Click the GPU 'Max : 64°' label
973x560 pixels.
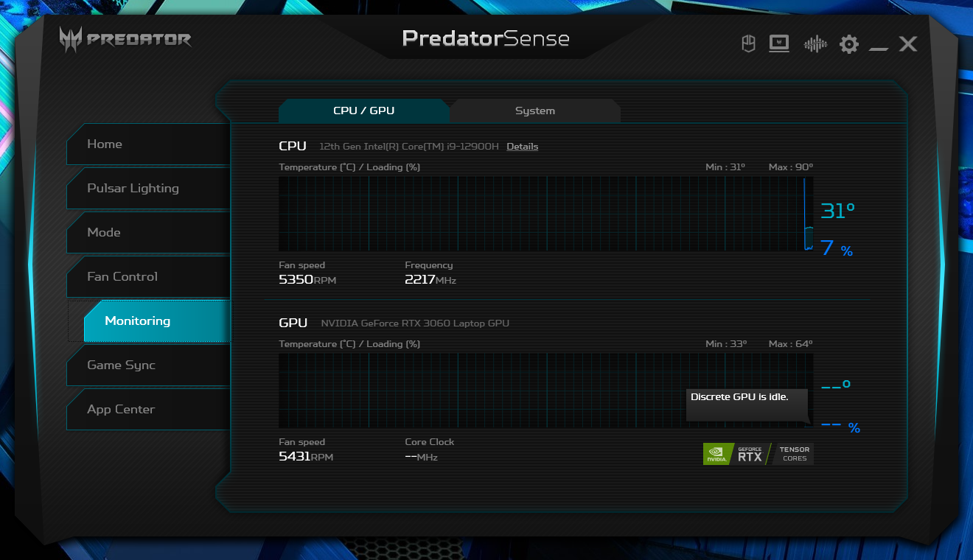(x=791, y=344)
